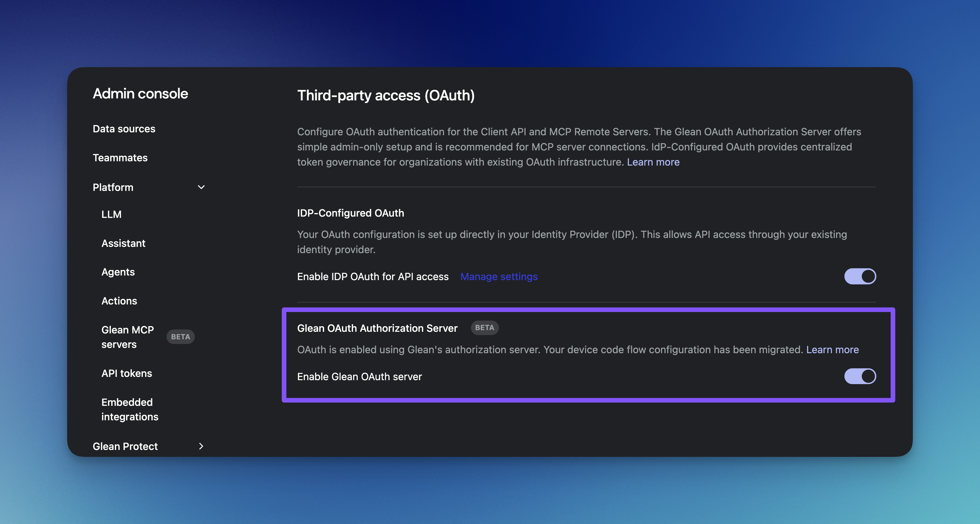Open the Assistant settings page
The height and width of the screenshot is (524, 980).
pos(123,243)
